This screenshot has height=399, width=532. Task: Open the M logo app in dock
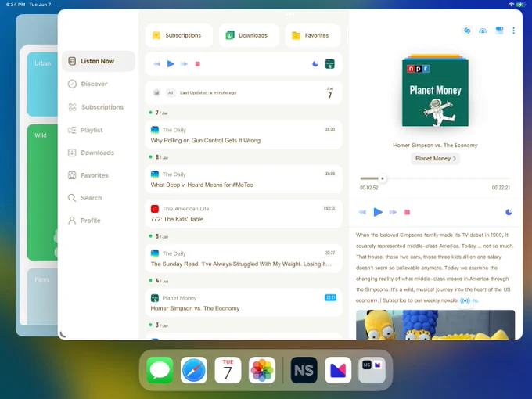coord(338,370)
